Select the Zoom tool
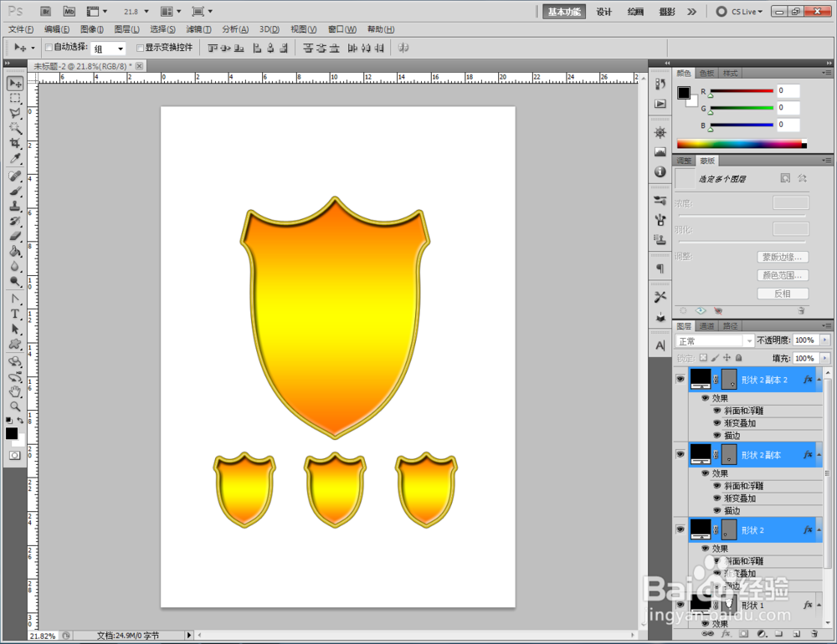This screenshot has width=837, height=644. click(x=15, y=407)
